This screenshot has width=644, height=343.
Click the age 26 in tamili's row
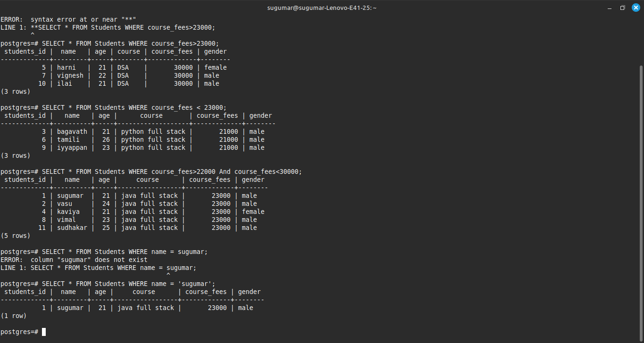(106, 139)
